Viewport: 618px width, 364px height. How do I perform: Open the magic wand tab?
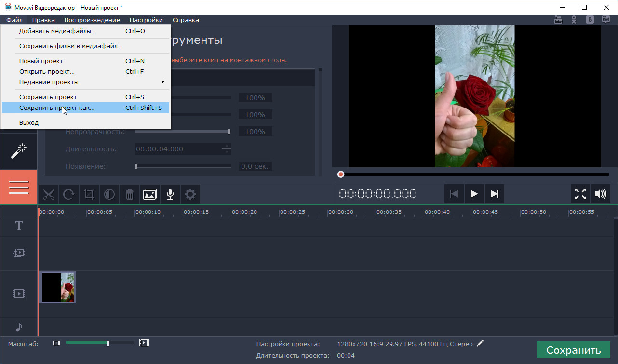[x=19, y=151]
